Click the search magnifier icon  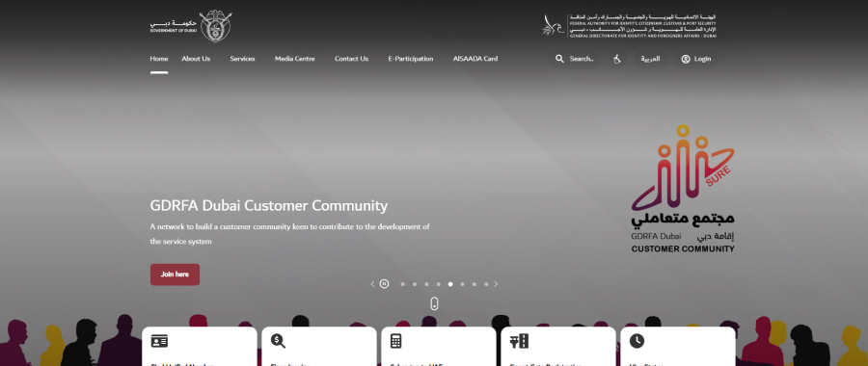click(559, 59)
